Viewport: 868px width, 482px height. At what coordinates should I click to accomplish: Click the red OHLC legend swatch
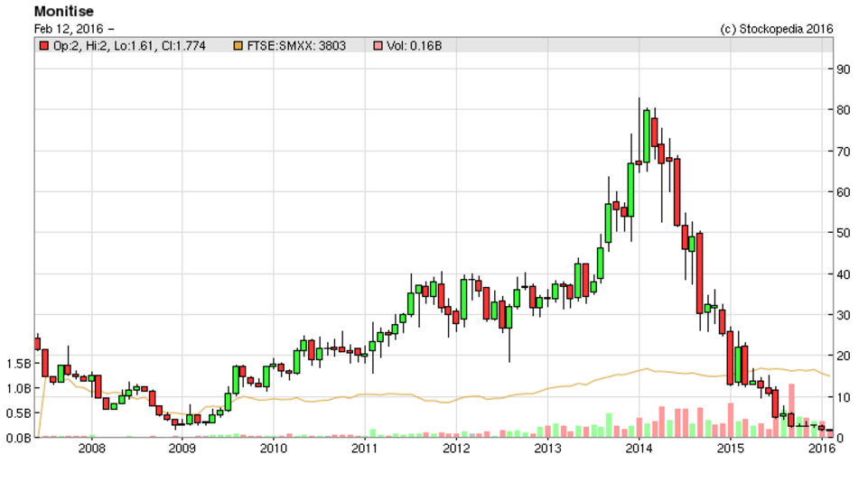point(43,46)
